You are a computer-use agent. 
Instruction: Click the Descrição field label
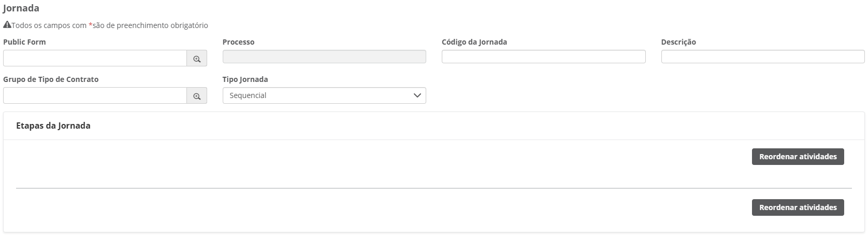pyautogui.click(x=678, y=42)
